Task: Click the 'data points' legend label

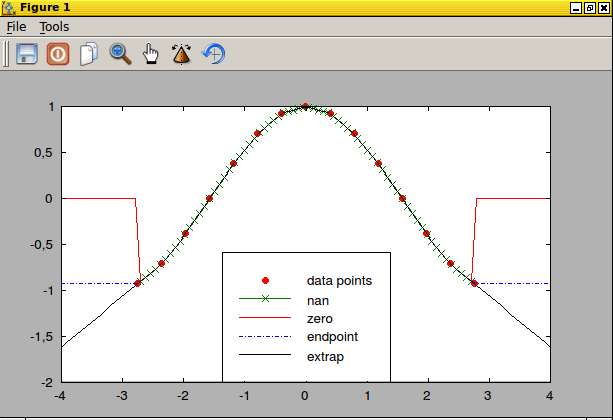Action: coord(339,281)
